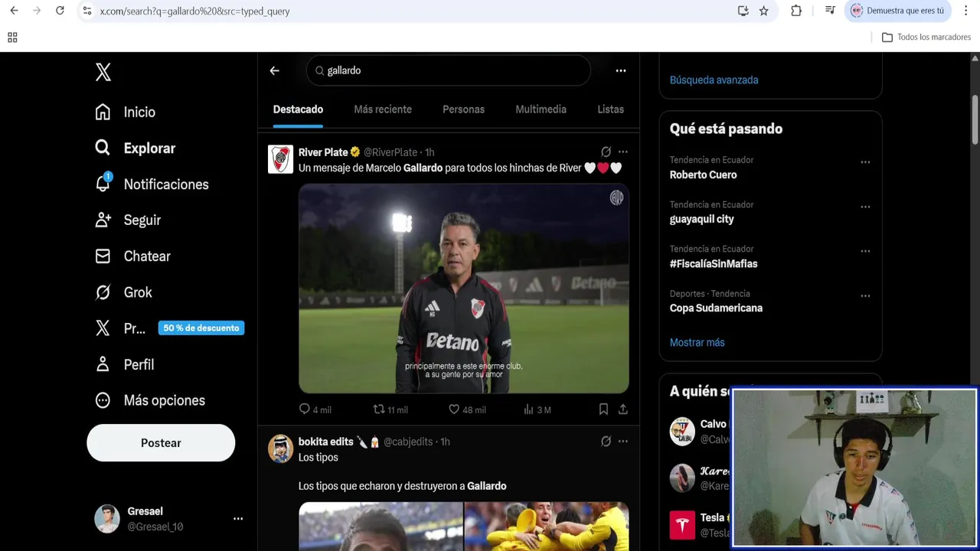Open guayaquil city trend
The height and width of the screenshot is (551, 980).
(x=701, y=219)
